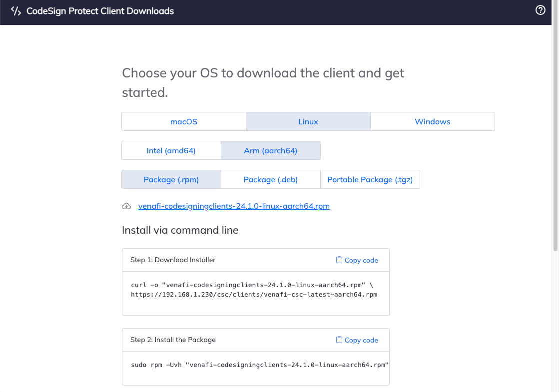Select the Arm (aarch64) architecture option
The width and height of the screenshot is (559, 392).
[x=270, y=150]
